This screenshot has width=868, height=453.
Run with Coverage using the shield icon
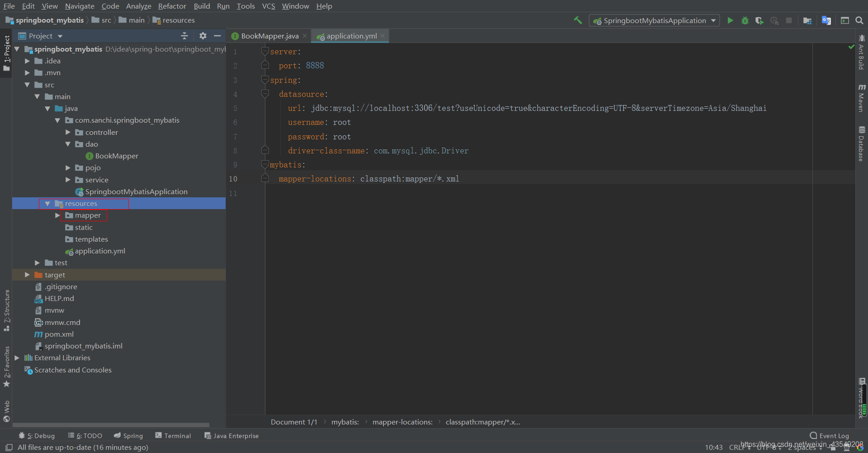point(759,20)
